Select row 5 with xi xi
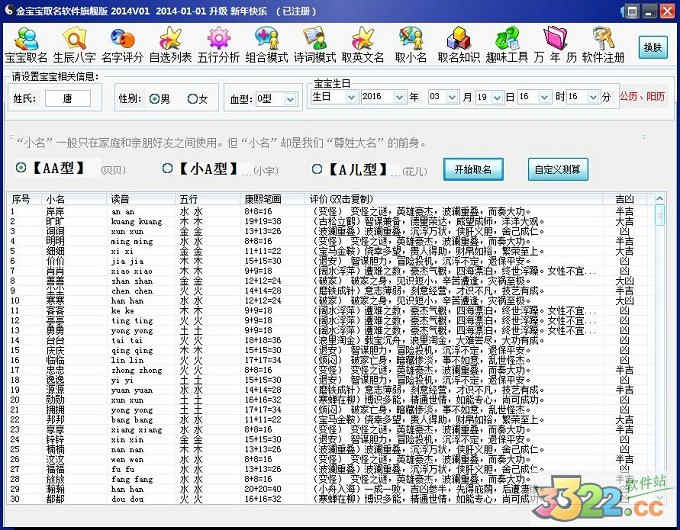 tap(332, 251)
